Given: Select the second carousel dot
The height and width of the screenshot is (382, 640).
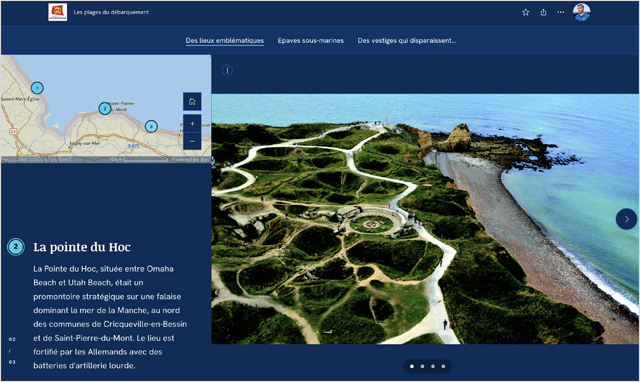Looking at the screenshot, I should (422, 366).
